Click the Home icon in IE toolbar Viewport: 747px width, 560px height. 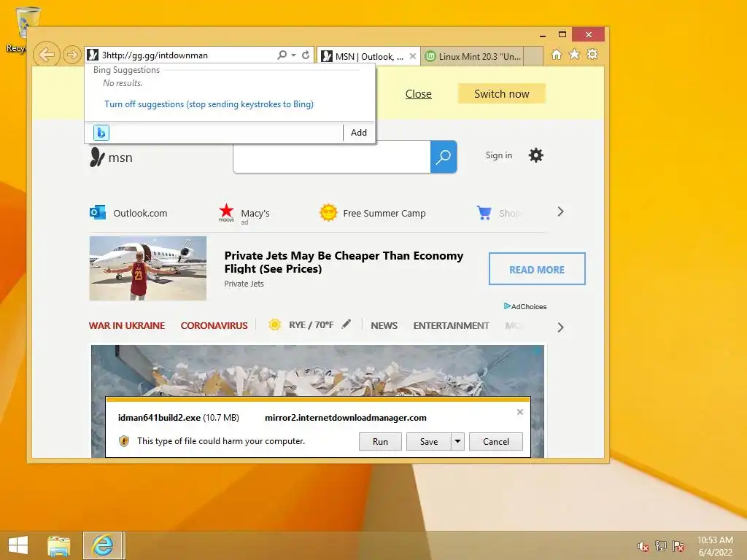(556, 54)
